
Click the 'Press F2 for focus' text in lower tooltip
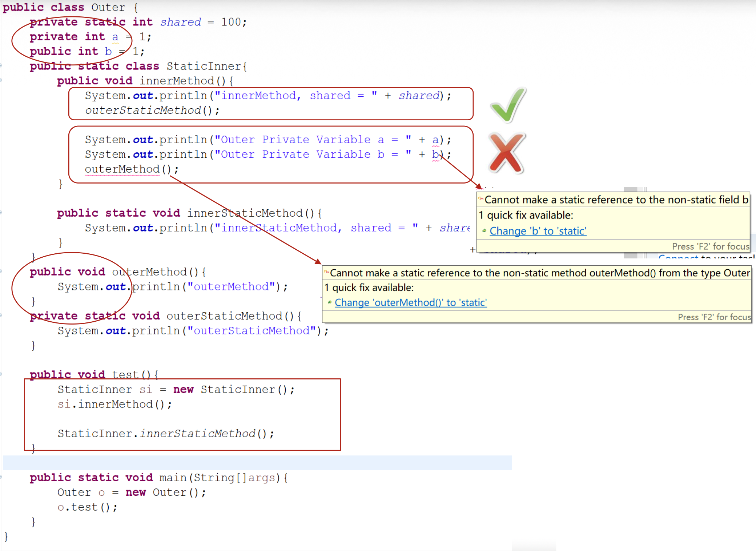click(714, 317)
